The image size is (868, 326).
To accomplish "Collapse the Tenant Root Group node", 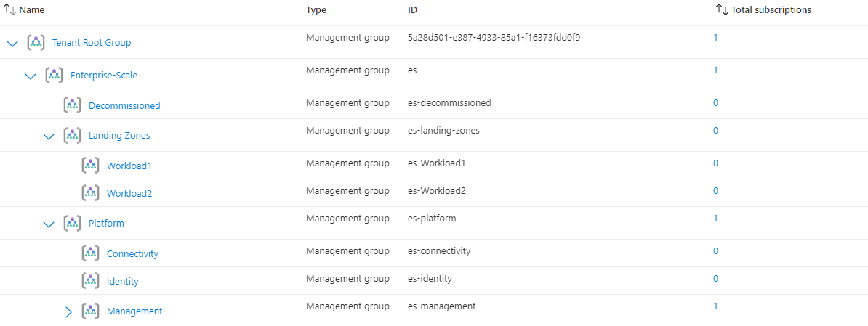I will (12, 44).
